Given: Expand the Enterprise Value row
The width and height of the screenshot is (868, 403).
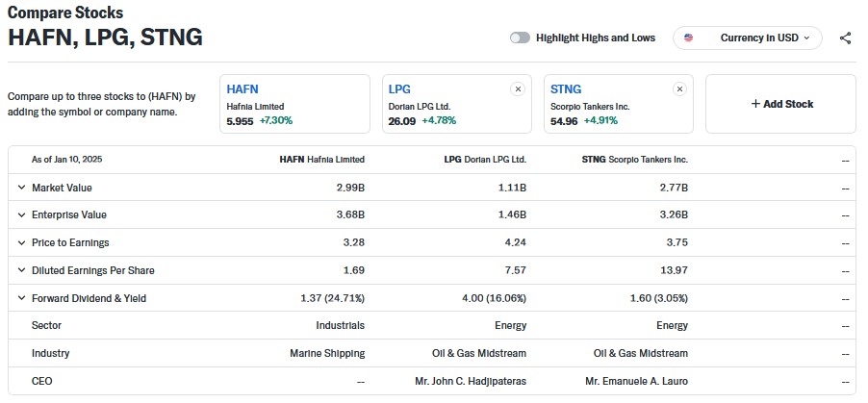Looking at the screenshot, I should click(21, 215).
